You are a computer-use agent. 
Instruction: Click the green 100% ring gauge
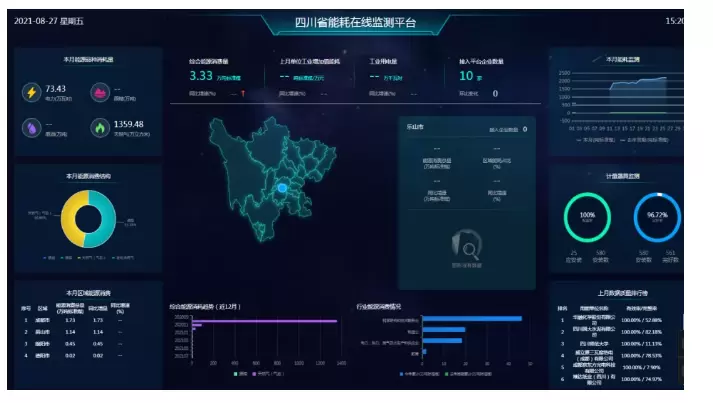588,217
